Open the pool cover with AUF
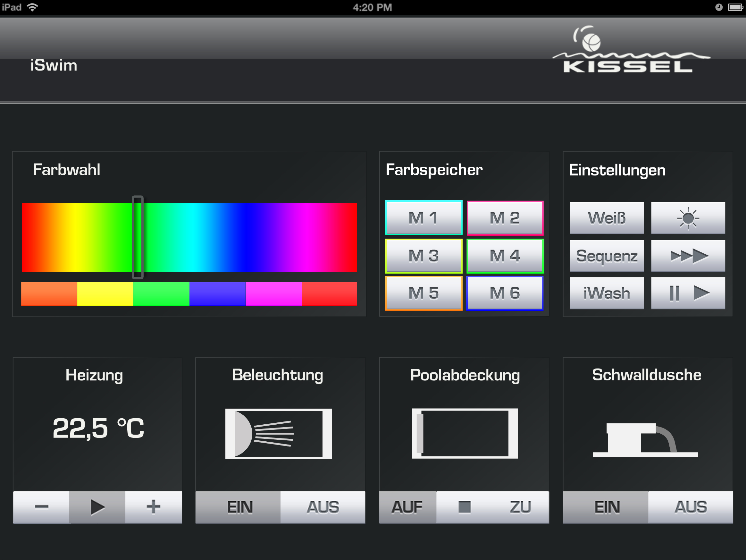This screenshot has width=746, height=560. (407, 507)
